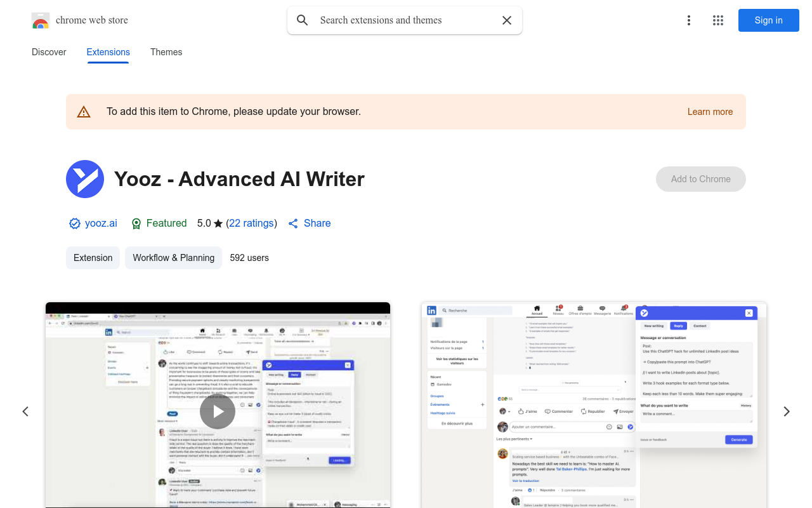This screenshot has height=508, width=812.
Task: Open the 22 ratings link
Action: click(251, 224)
